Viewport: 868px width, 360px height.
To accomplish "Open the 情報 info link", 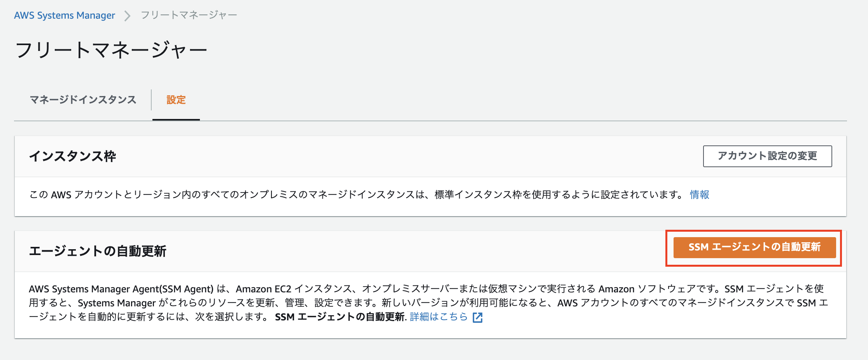I will click(700, 194).
